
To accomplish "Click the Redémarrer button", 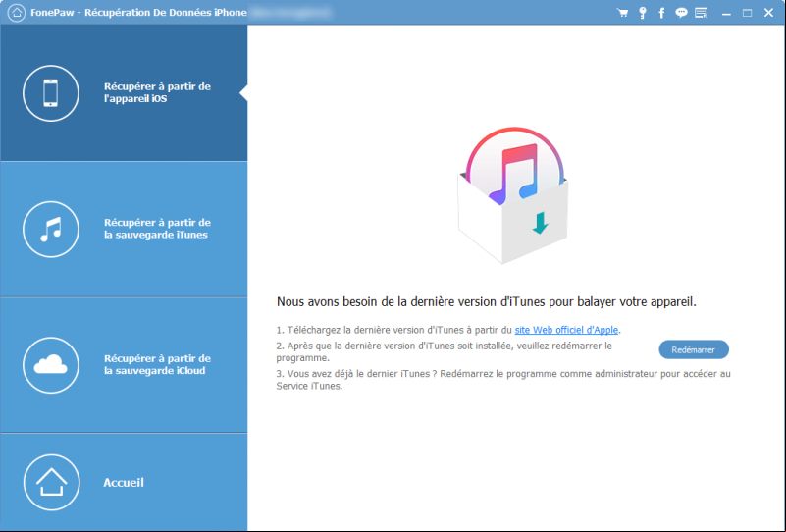I will (x=693, y=349).
